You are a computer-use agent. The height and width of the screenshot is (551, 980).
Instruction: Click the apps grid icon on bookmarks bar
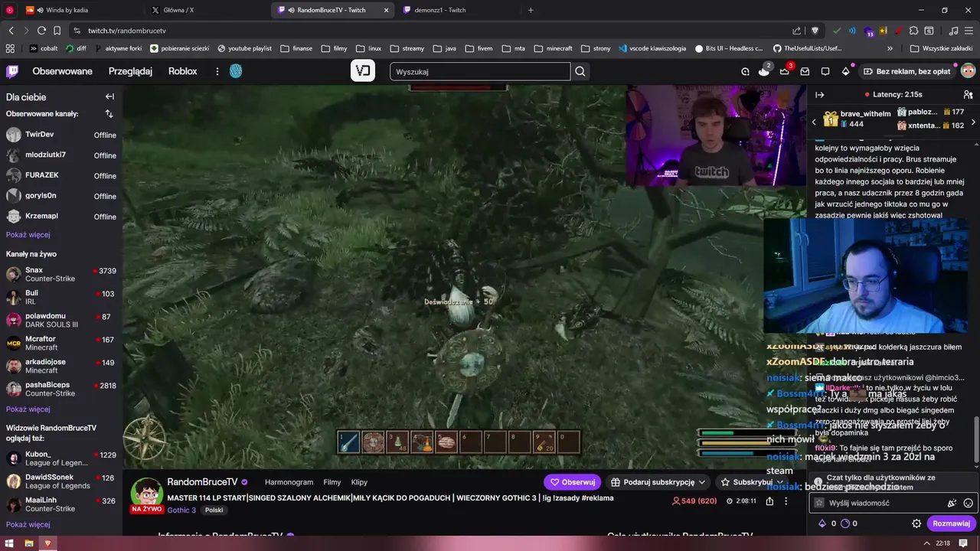pyautogui.click(x=10, y=48)
